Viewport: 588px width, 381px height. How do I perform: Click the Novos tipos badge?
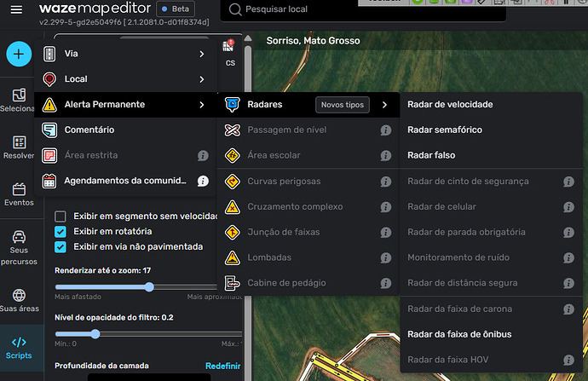(x=343, y=105)
